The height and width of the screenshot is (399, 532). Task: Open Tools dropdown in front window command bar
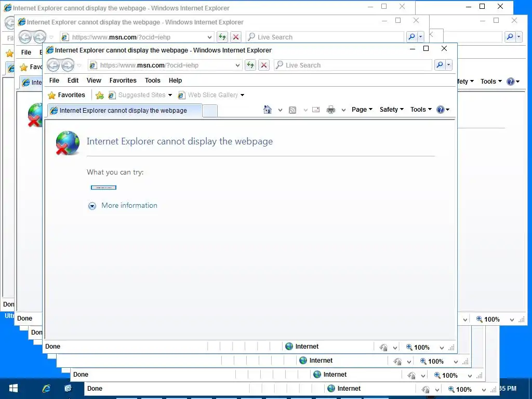[421, 110]
